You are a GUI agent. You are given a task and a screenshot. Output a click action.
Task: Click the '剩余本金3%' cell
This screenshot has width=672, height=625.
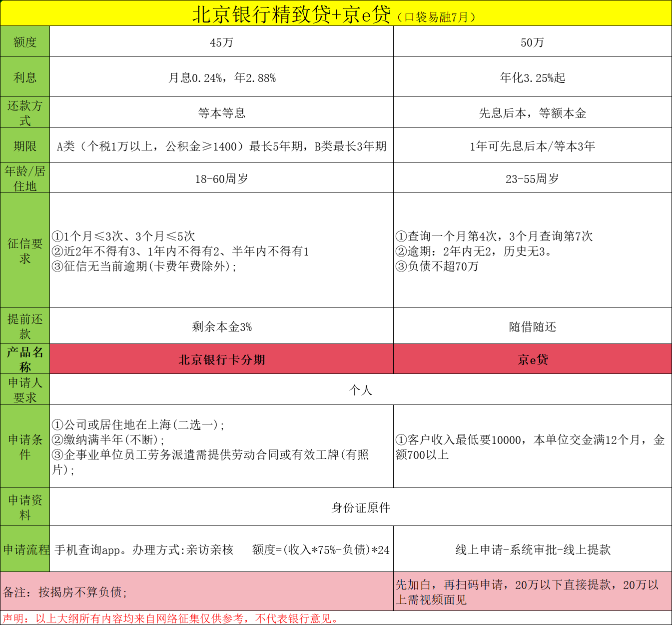tap(221, 326)
